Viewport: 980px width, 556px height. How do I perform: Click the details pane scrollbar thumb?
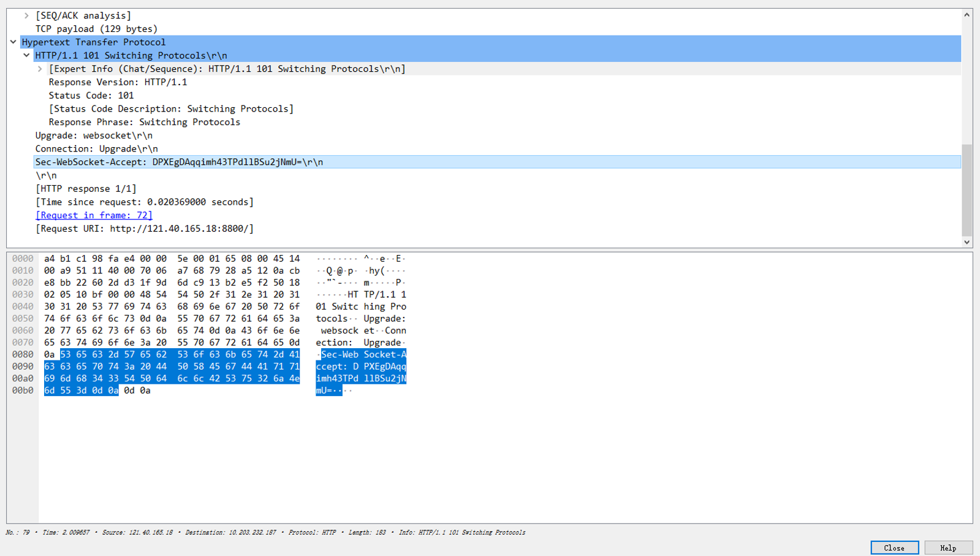967,190
